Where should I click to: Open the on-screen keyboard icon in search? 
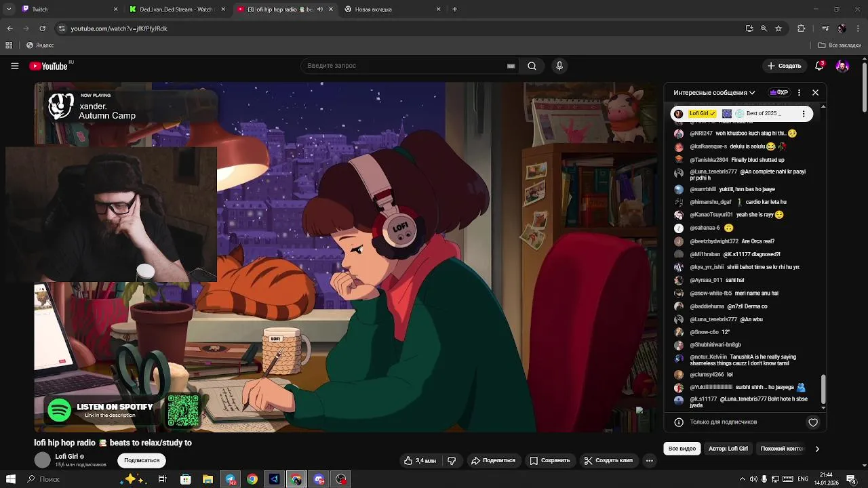click(511, 66)
